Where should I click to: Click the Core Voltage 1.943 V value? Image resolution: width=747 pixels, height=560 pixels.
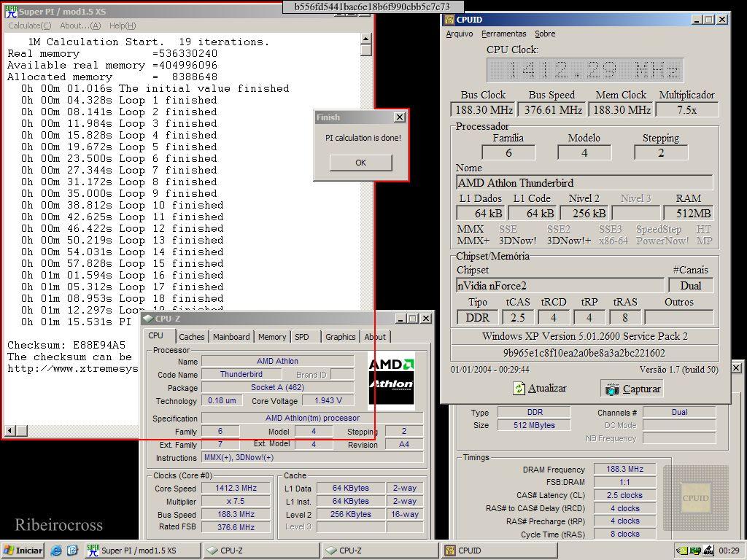328,401
